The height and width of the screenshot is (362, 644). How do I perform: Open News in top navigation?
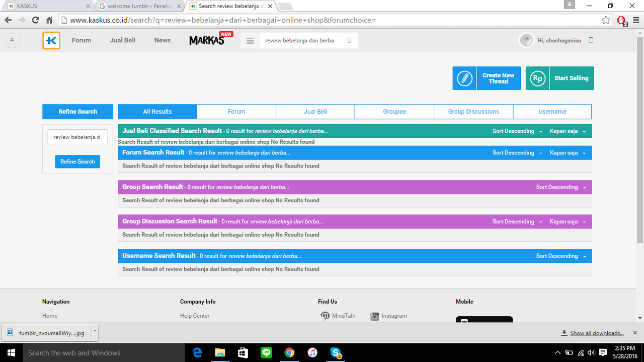(163, 40)
